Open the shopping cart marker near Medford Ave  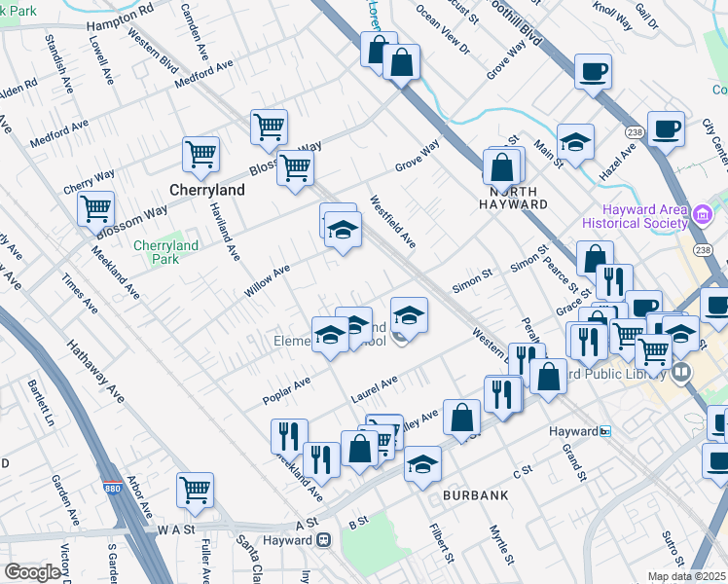pos(269,127)
